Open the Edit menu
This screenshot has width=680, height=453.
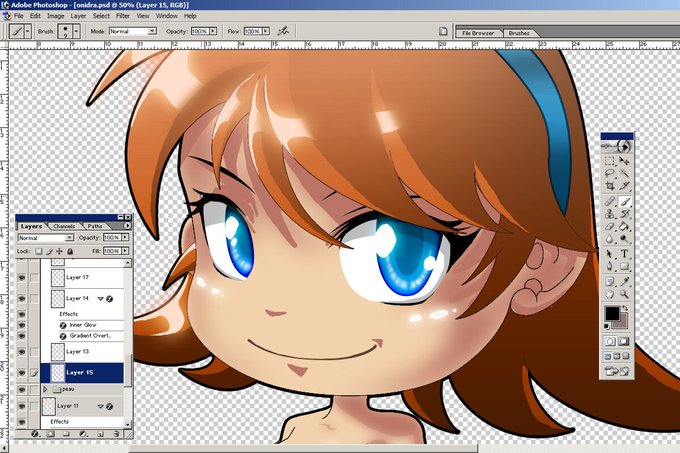tap(35, 16)
